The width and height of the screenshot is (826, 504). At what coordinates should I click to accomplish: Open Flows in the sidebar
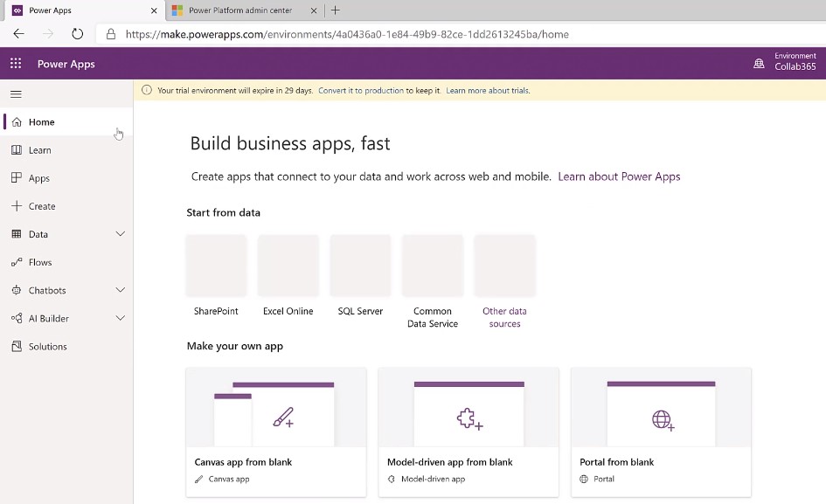[66, 262]
